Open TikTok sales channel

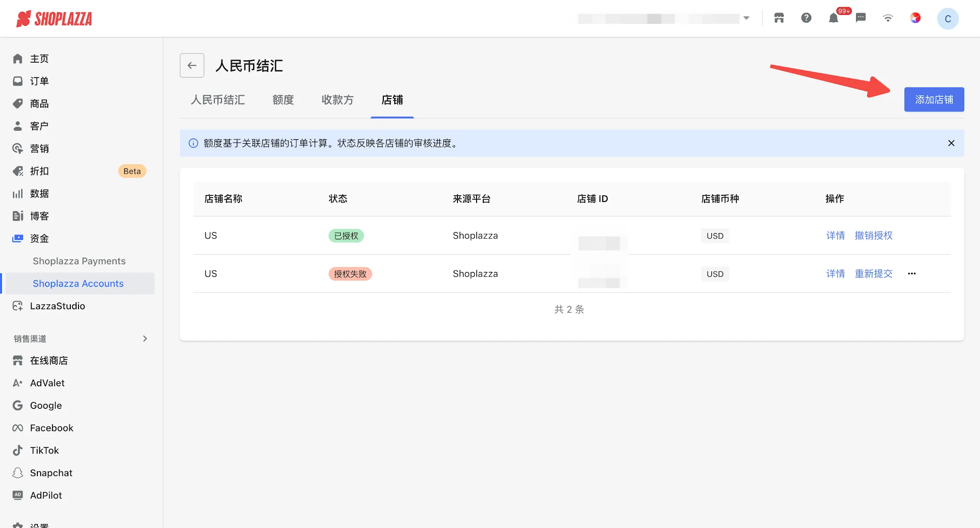pyautogui.click(x=45, y=450)
